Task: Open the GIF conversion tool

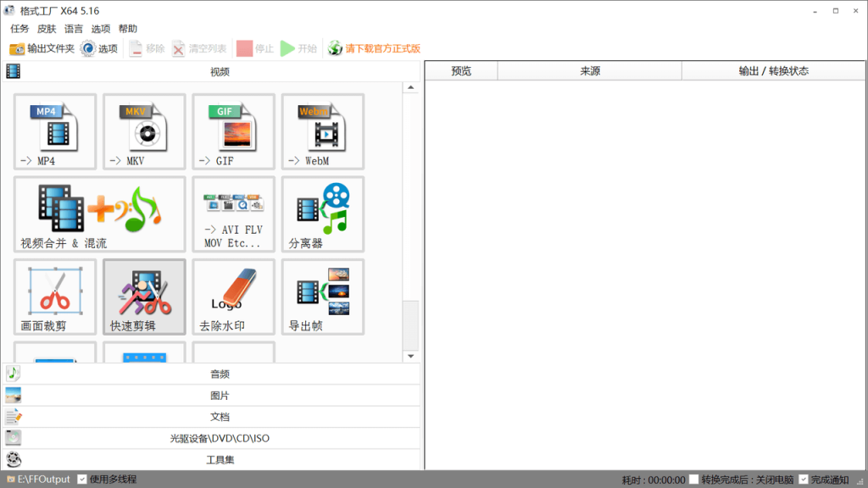Action: coord(233,131)
